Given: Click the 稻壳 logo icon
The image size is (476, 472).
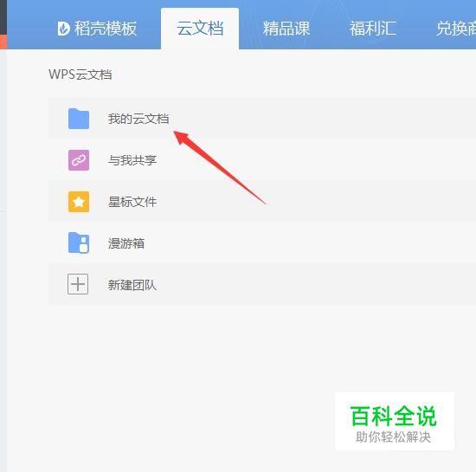Looking at the screenshot, I should coord(64,29).
